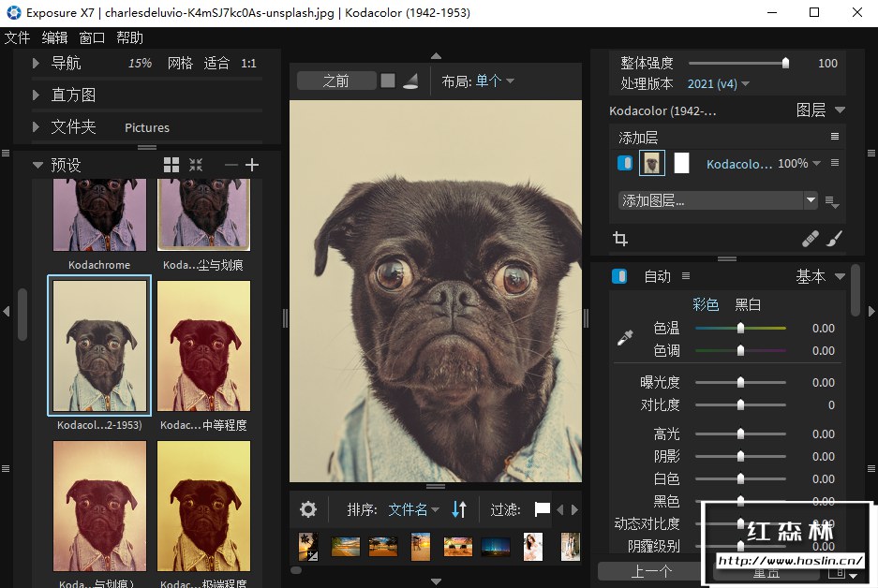Click the Exposure slider handle
The width and height of the screenshot is (878, 588).
coord(741,382)
